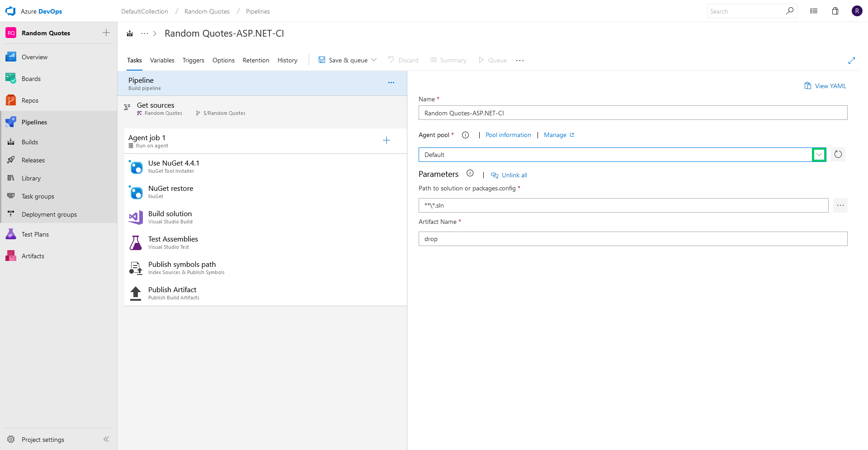The height and width of the screenshot is (450, 868).
Task: Click Unlink all parameters
Action: 509,175
